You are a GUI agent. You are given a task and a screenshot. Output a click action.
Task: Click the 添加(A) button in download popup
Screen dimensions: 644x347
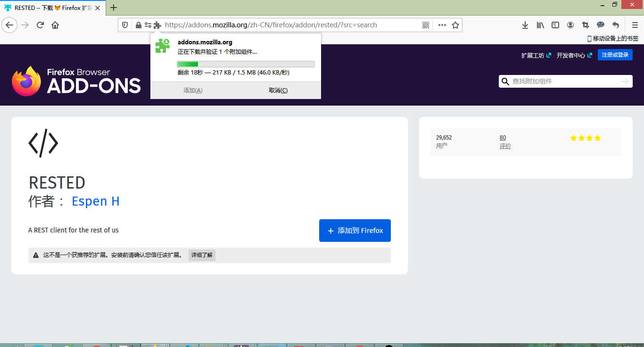[193, 91]
